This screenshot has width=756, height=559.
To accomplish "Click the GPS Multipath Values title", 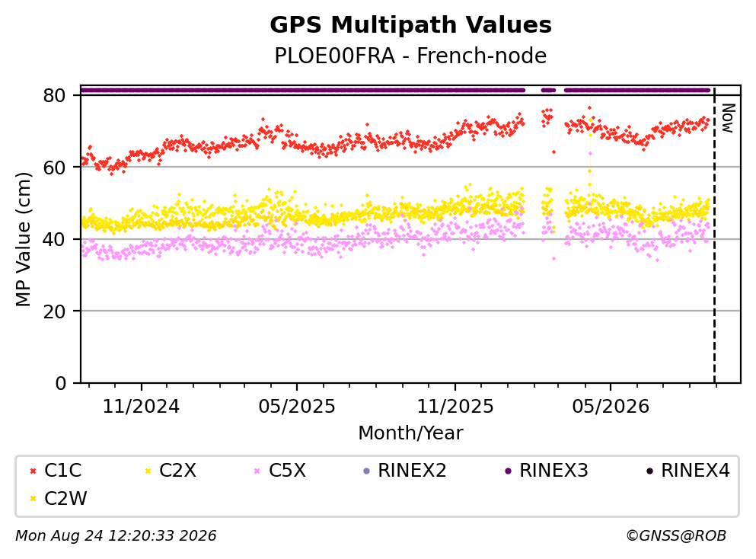I will [x=411, y=25].
